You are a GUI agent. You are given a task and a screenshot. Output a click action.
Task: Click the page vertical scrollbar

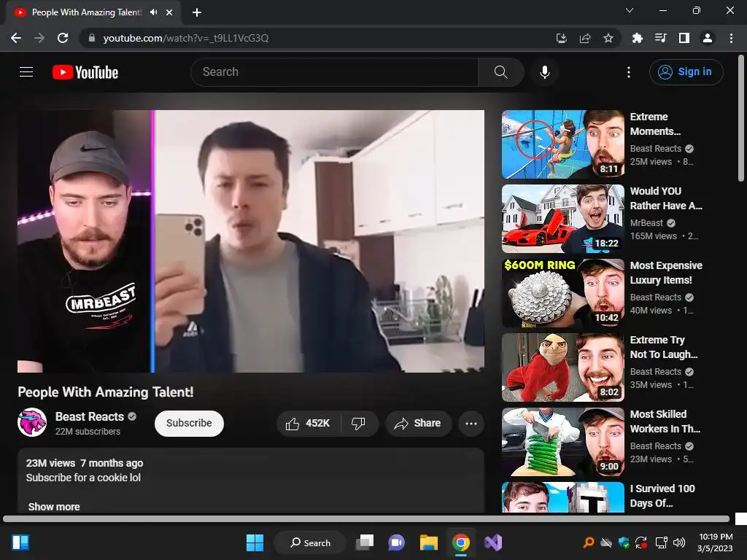tap(741, 117)
